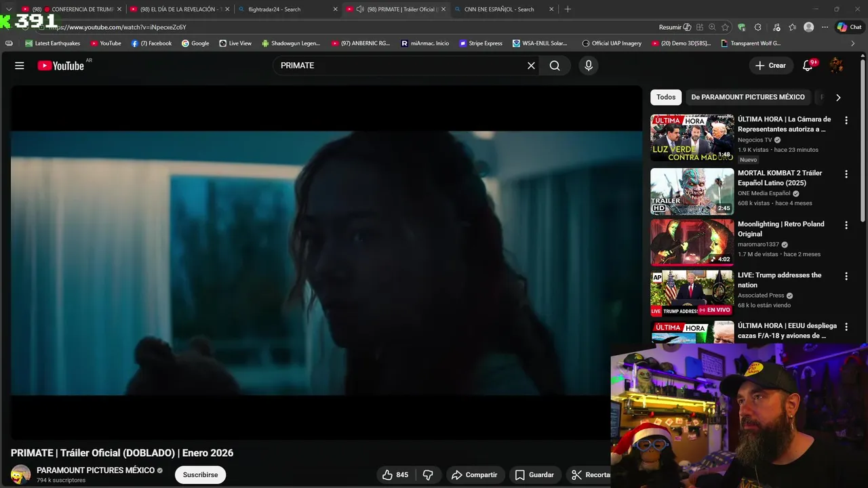Open the YouTube account avatar menu
Image resolution: width=868 pixels, height=488 pixels.
point(837,66)
